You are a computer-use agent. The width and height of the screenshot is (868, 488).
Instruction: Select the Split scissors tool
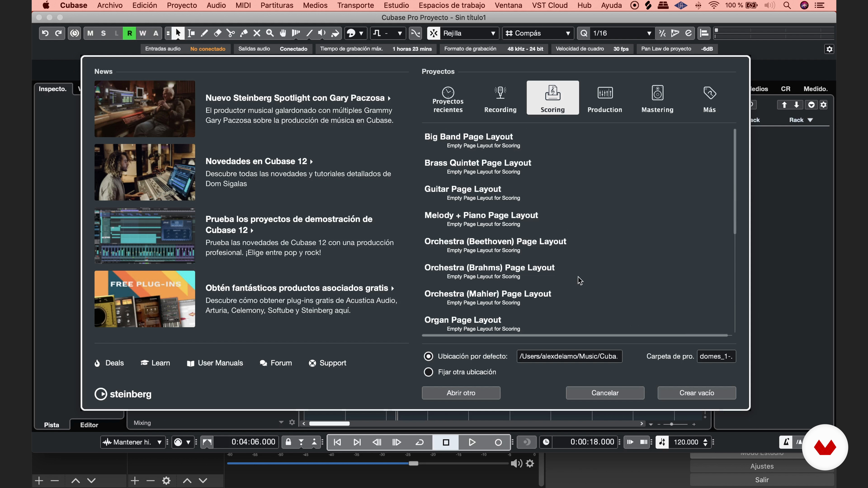[231, 33]
